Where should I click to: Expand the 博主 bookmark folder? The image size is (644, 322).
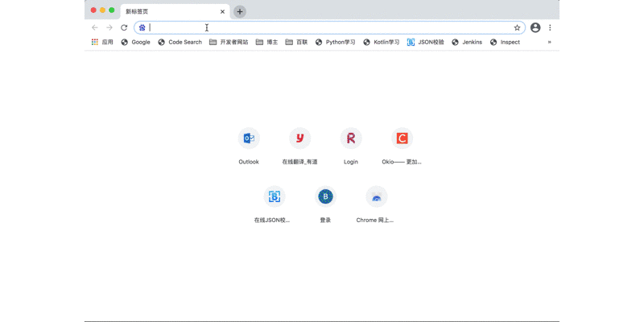(267, 42)
